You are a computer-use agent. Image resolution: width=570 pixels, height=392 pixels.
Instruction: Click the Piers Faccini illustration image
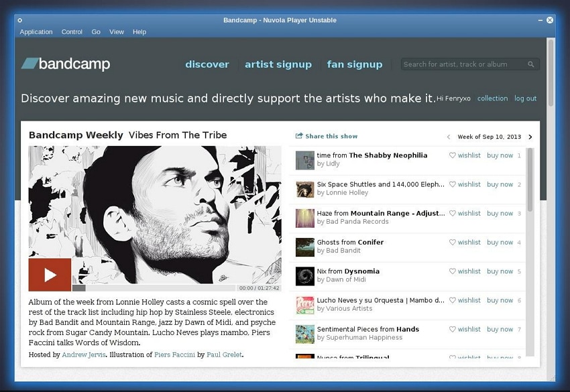pos(155,214)
